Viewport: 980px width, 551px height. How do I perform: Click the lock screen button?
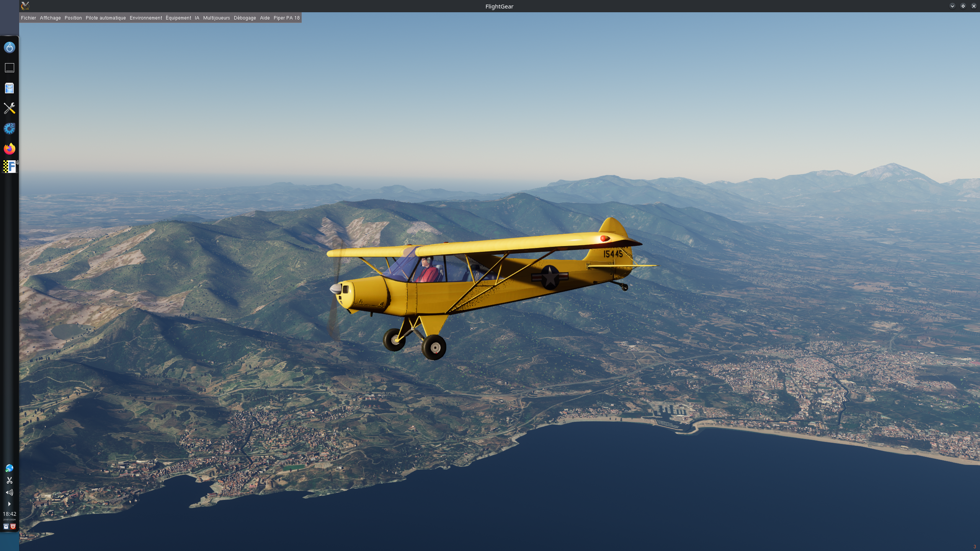click(x=6, y=527)
